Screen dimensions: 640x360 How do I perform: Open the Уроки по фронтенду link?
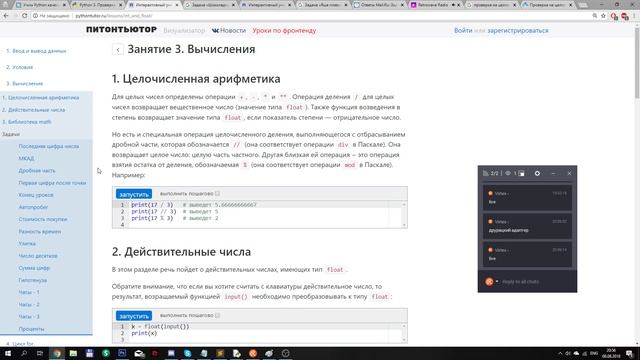click(x=284, y=31)
